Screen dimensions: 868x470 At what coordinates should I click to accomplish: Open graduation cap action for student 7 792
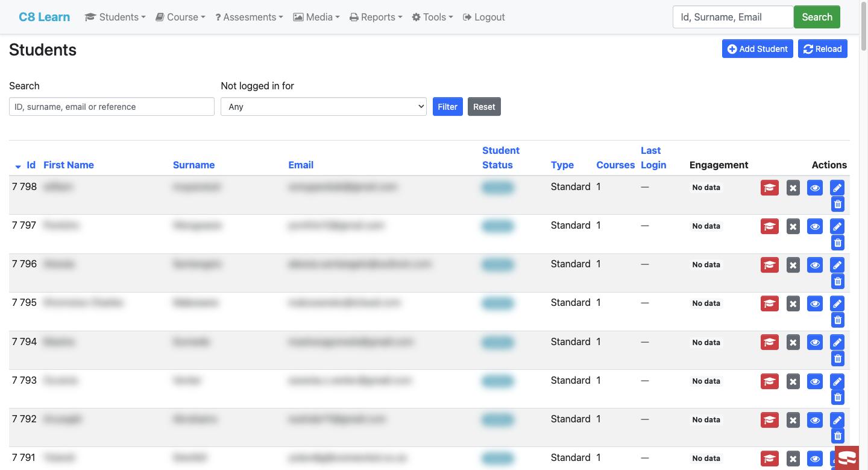coord(770,420)
